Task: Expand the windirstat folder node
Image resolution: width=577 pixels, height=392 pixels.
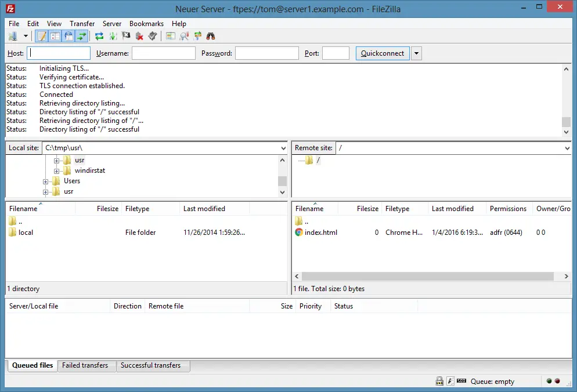Action: pyautogui.click(x=56, y=171)
